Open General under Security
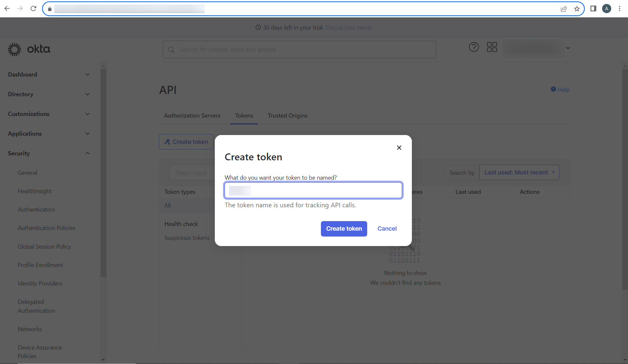Viewport: 628px width, 364px height. [x=28, y=173]
